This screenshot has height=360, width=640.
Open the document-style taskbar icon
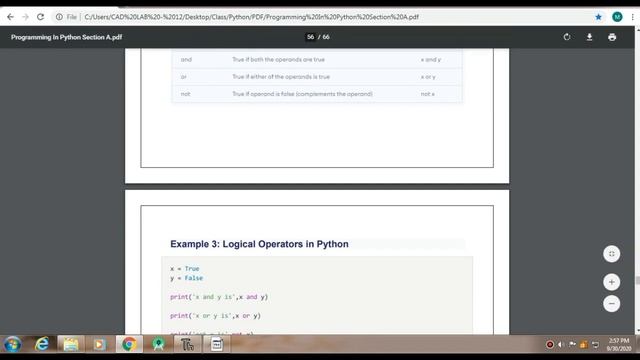click(217, 344)
